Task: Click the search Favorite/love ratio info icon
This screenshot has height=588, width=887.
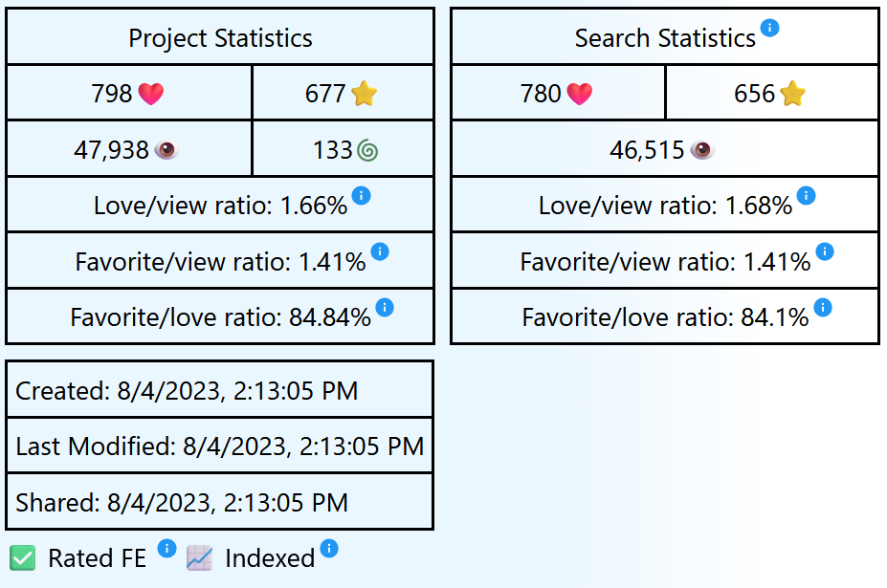Action: pos(823,307)
